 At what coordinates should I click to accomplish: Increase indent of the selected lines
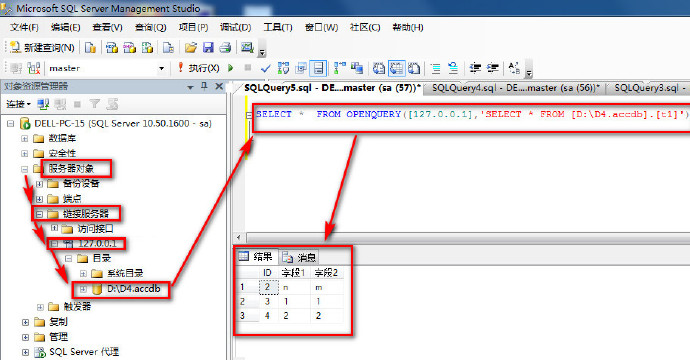(493, 68)
